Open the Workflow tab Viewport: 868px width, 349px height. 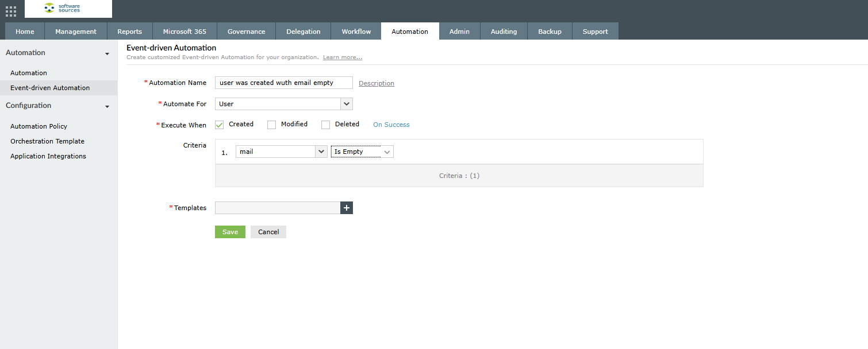point(356,32)
